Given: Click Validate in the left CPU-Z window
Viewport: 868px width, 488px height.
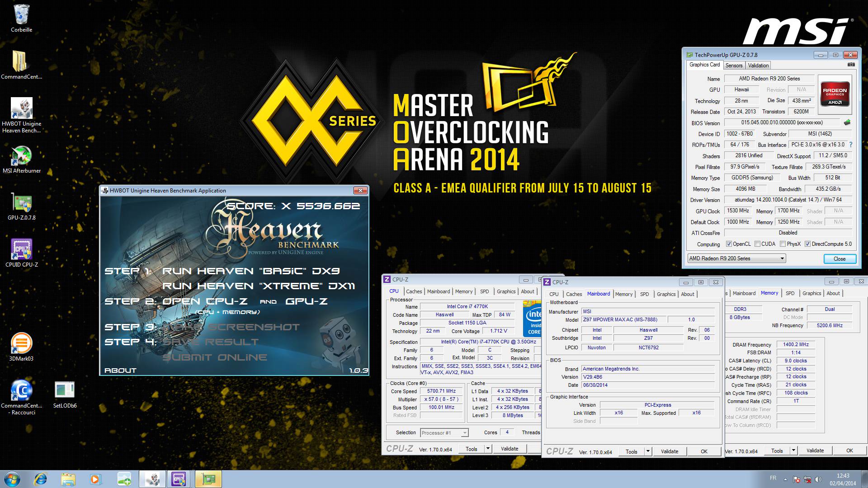Looking at the screenshot, I should pos(509,449).
